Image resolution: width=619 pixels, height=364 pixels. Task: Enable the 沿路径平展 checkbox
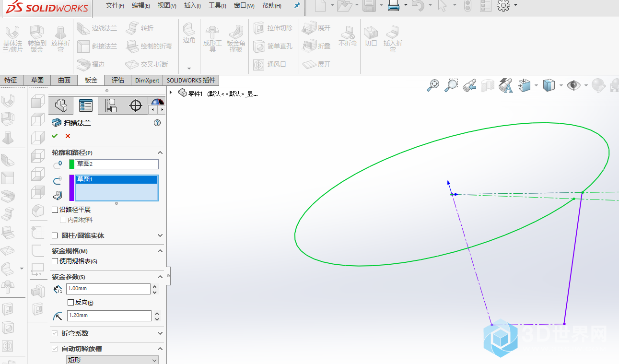(55, 210)
